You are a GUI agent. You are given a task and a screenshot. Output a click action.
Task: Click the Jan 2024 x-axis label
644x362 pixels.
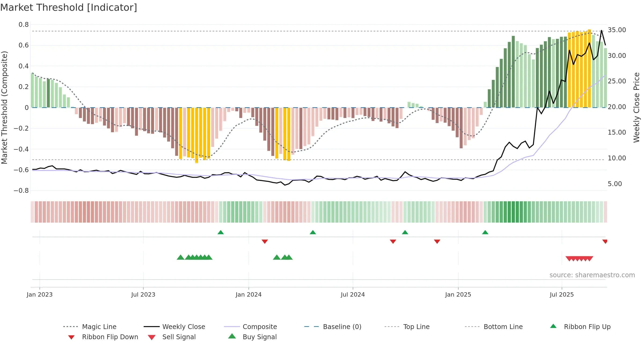(x=249, y=295)
